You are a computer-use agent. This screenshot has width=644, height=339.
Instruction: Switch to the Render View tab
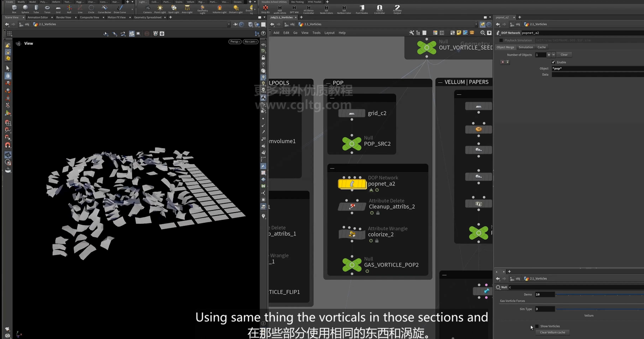coord(63,17)
